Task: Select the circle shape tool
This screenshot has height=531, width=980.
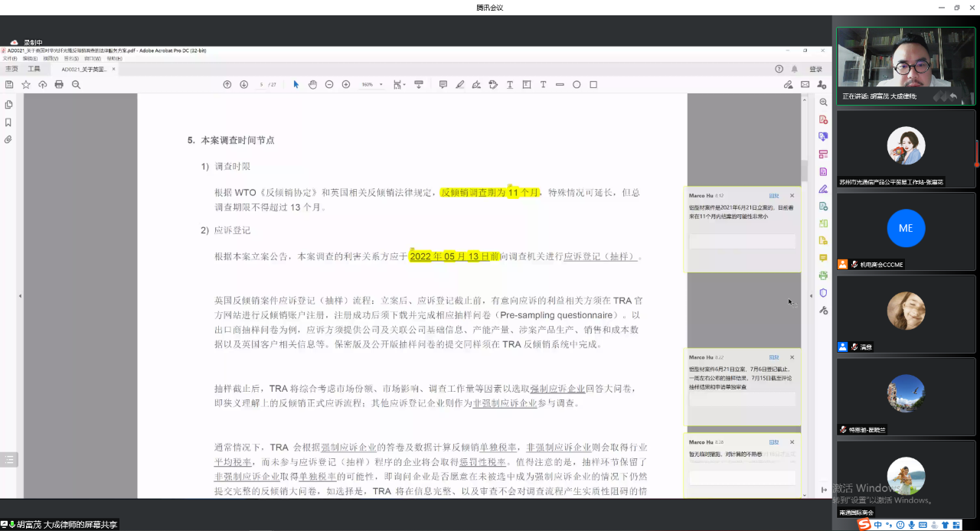Action: [577, 84]
